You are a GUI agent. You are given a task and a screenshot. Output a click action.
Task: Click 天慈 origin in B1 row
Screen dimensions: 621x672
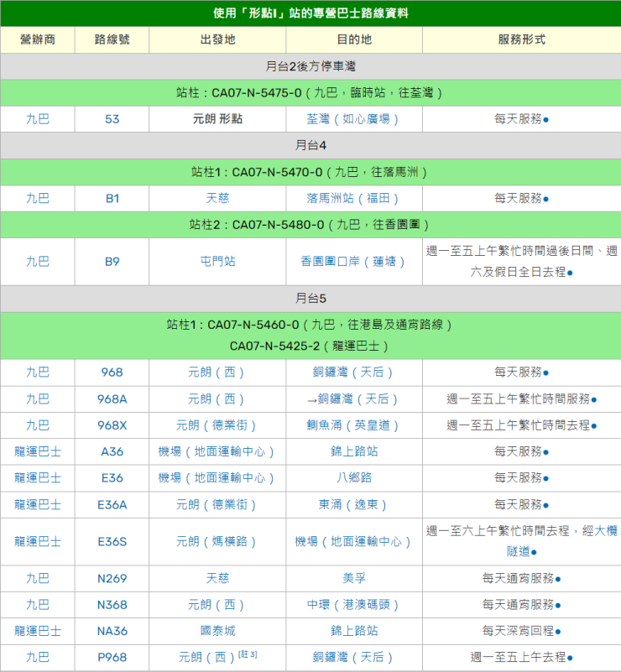point(217,199)
